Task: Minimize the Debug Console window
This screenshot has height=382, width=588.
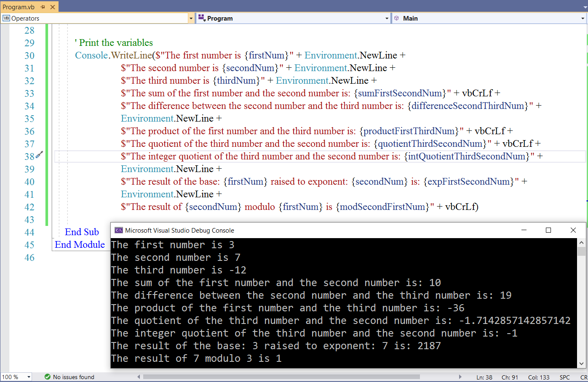Action: click(x=524, y=230)
